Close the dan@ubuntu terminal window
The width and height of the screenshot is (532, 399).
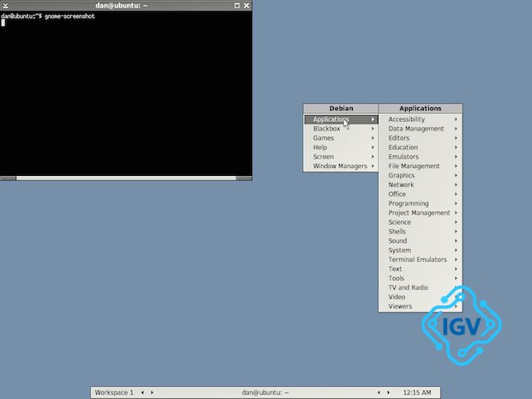(246, 5)
